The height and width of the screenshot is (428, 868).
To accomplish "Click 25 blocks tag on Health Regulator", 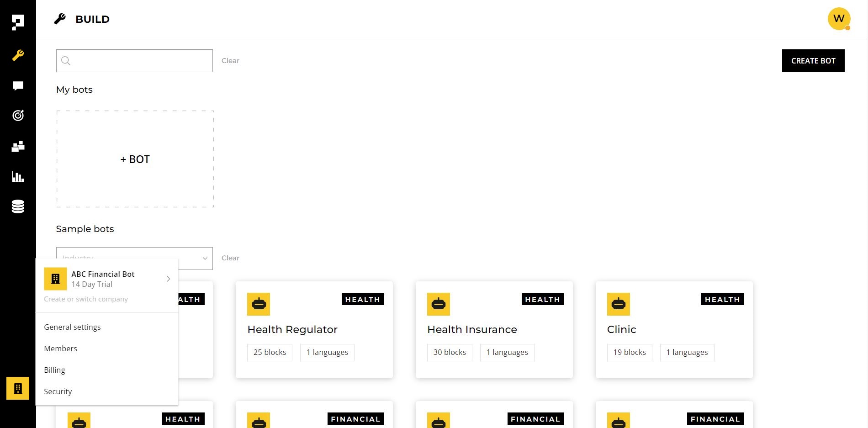I will pyautogui.click(x=270, y=353).
